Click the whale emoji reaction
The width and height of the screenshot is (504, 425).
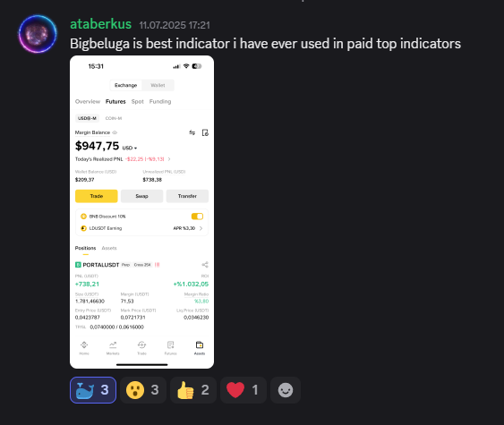(93, 390)
